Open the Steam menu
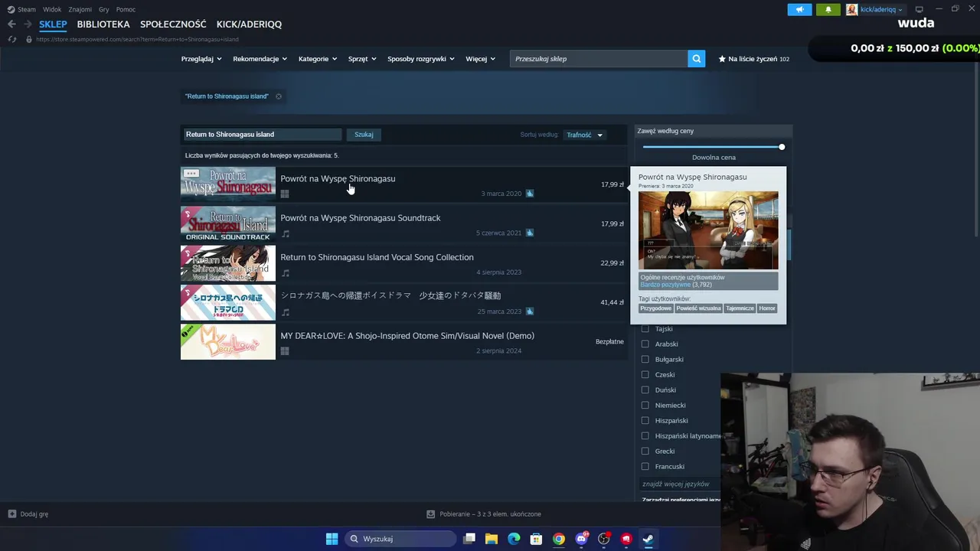Image resolution: width=980 pixels, height=551 pixels. [21, 9]
